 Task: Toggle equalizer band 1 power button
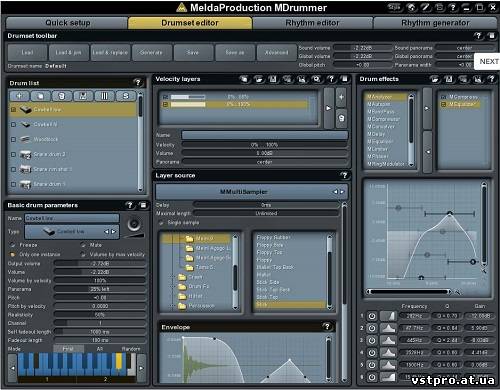point(372,316)
